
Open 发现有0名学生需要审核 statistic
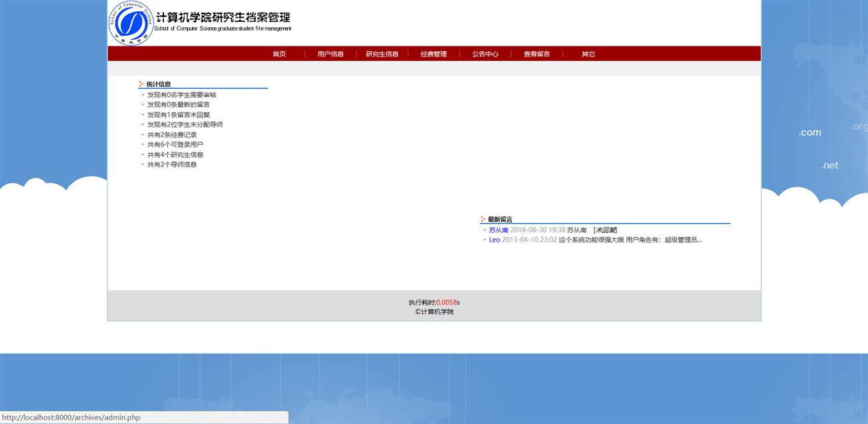tap(181, 95)
